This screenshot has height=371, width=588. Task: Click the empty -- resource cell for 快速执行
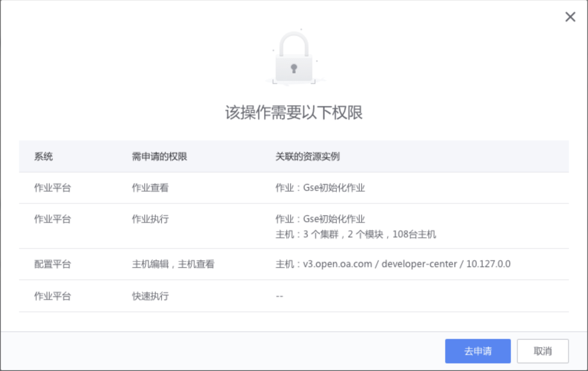[x=279, y=296]
